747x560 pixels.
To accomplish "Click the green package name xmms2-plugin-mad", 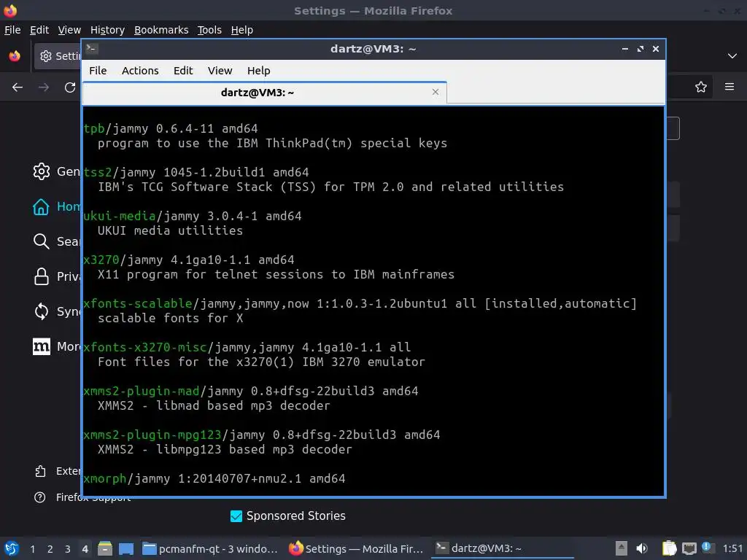I will coord(142,392).
